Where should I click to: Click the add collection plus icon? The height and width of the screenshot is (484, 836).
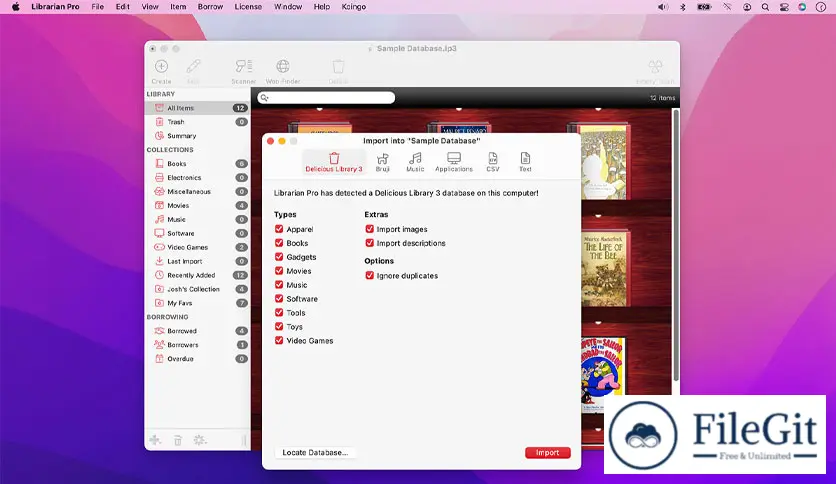155,440
